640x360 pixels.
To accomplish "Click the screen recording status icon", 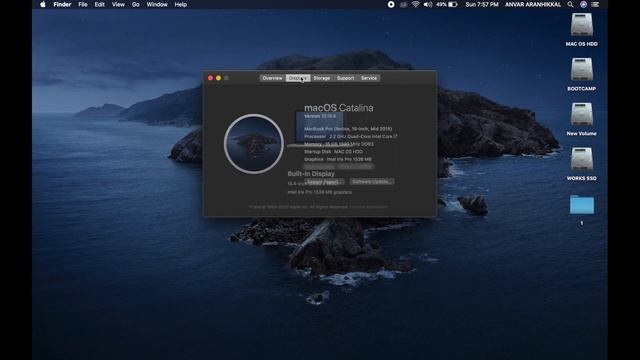I will pos(391,4).
